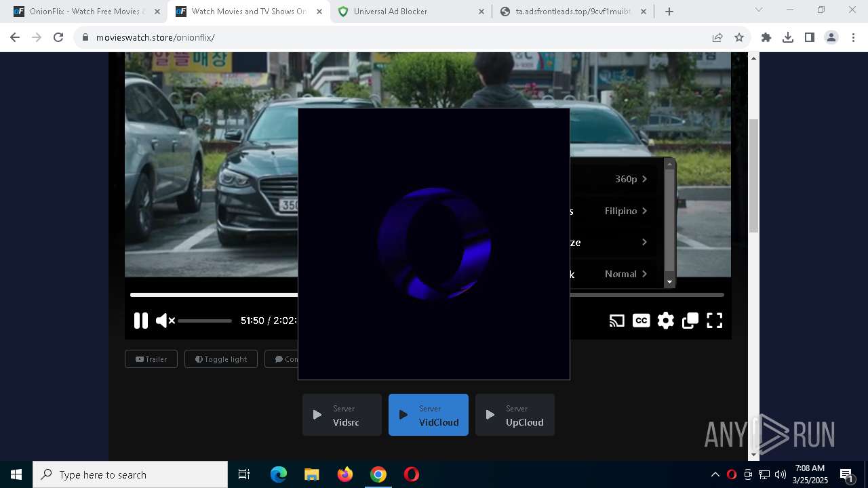This screenshot has width=868, height=488.
Task: Reload the current page
Action: [x=58, y=37]
